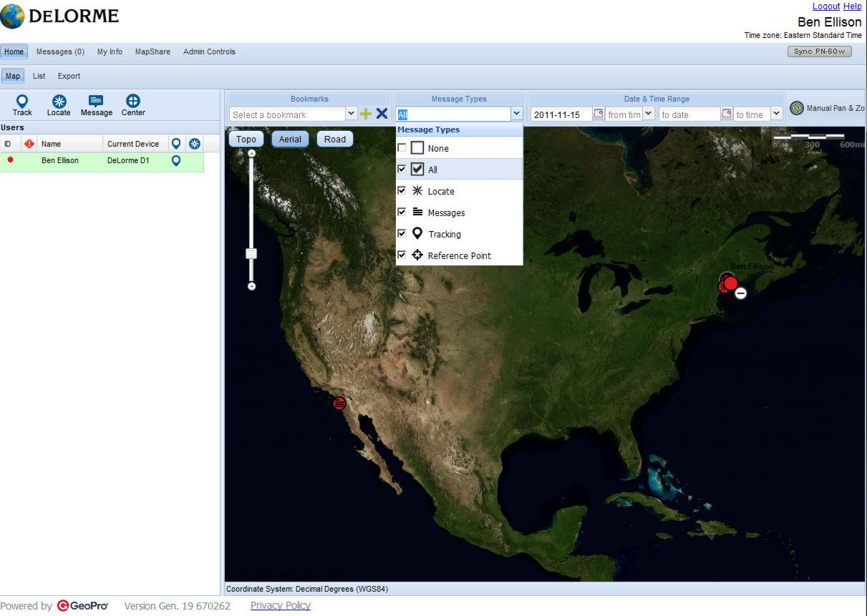
Task: Select the red message marker near California
Action: [x=339, y=403]
